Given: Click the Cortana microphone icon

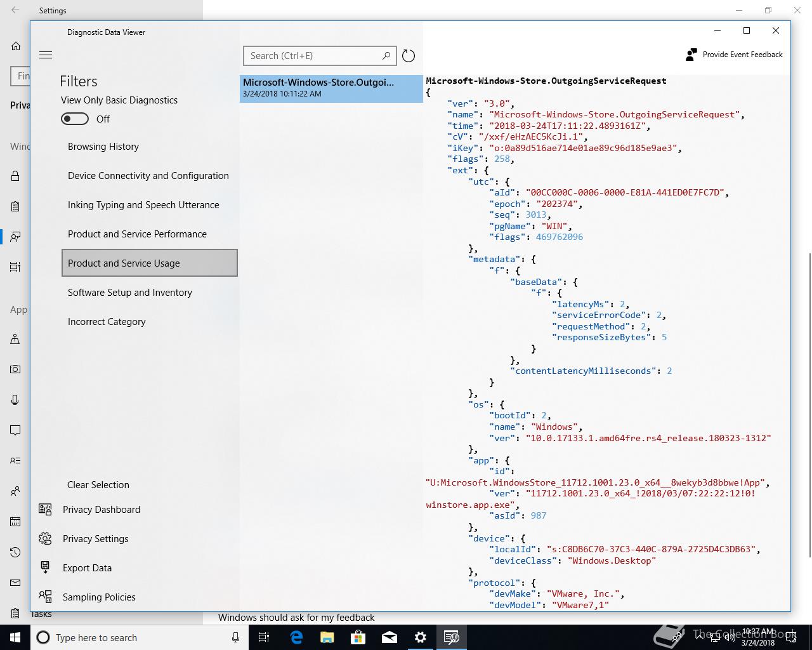Looking at the screenshot, I should pos(235,637).
